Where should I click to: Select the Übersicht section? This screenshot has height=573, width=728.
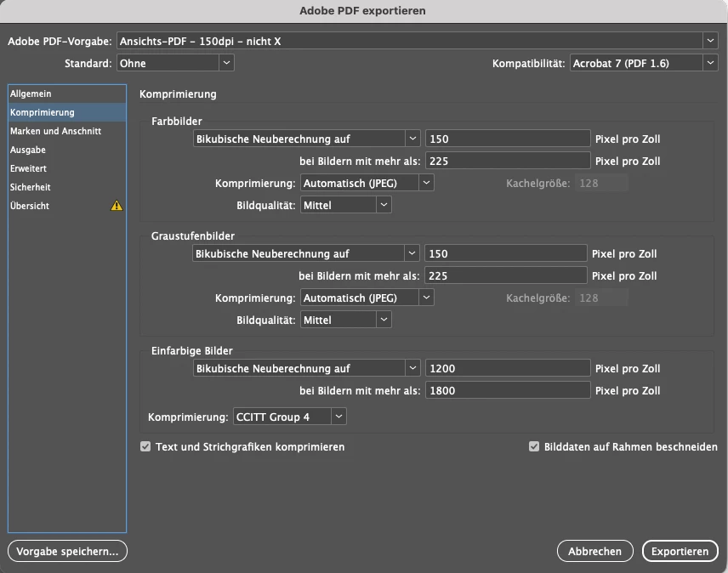click(x=67, y=206)
